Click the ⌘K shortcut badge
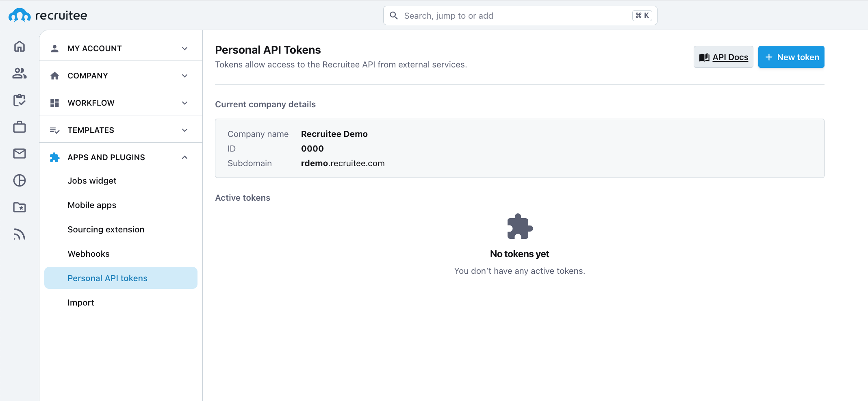The image size is (868, 401). [x=642, y=15]
